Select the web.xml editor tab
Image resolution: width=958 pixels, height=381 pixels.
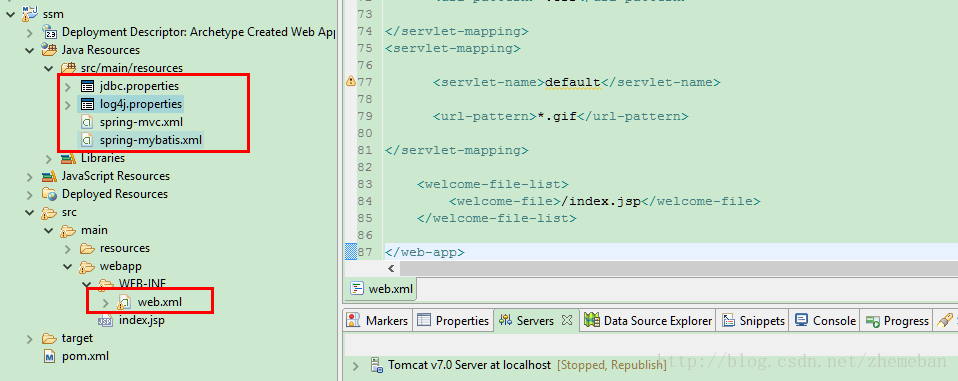click(381, 289)
